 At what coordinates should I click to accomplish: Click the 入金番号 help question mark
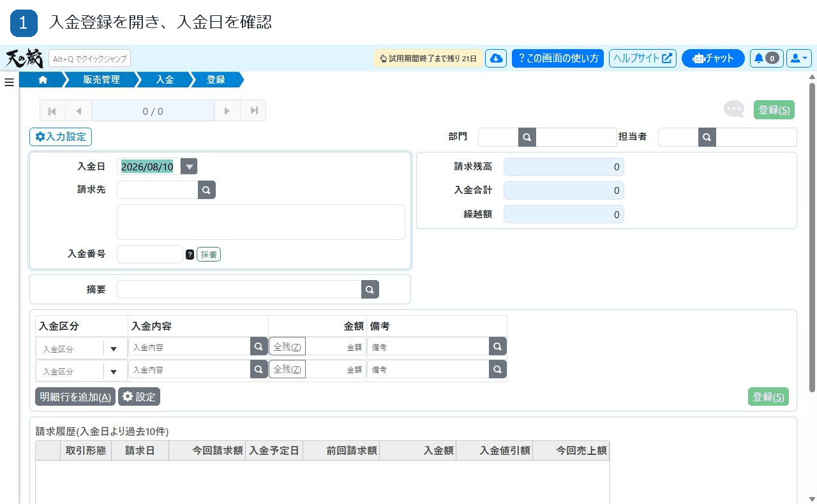(190, 255)
